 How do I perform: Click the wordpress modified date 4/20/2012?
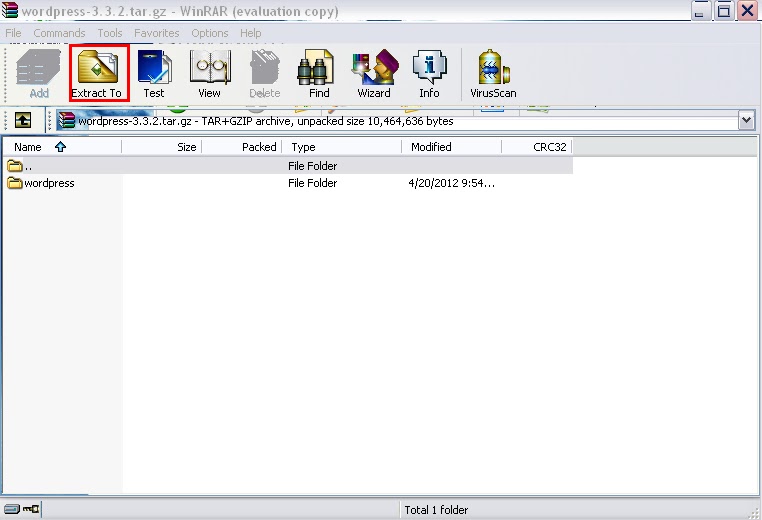(x=451, y=183)
